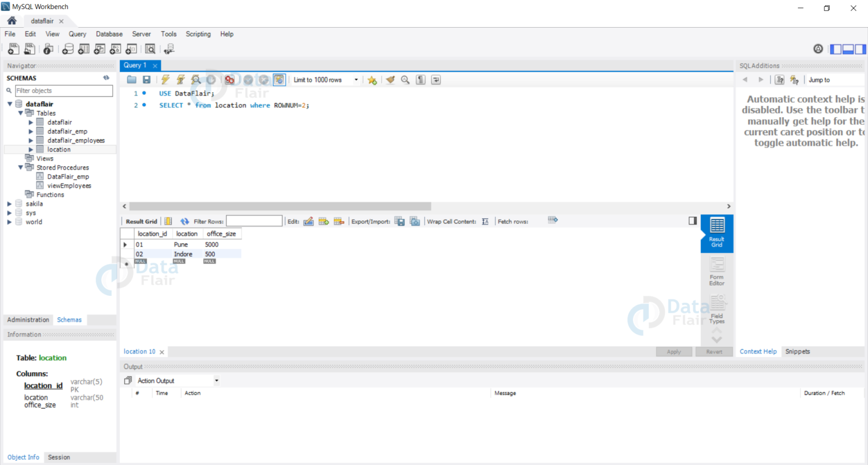
Task: Reconnect to DBMS icon
Action: click(169, 49)
